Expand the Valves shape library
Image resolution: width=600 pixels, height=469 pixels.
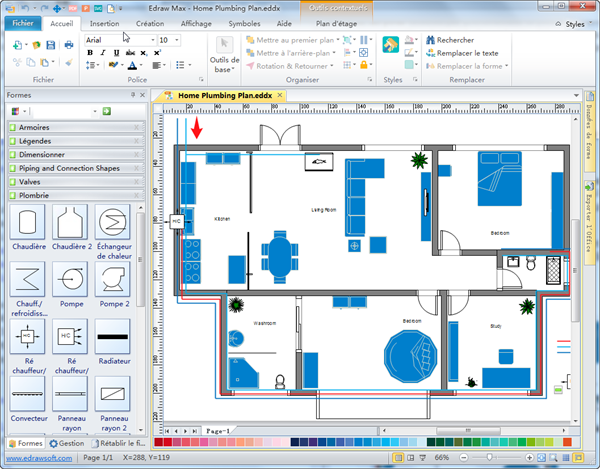[76, 182]
